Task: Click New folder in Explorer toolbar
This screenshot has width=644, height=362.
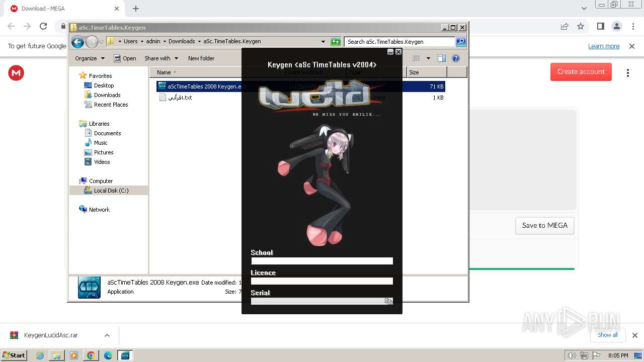Action: pos(201,58)
